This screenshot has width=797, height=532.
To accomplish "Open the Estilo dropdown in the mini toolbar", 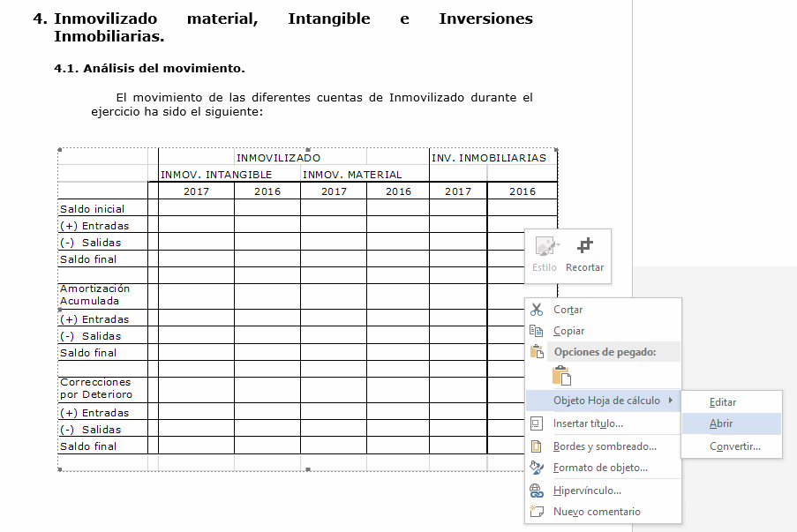I will (545, 253).
